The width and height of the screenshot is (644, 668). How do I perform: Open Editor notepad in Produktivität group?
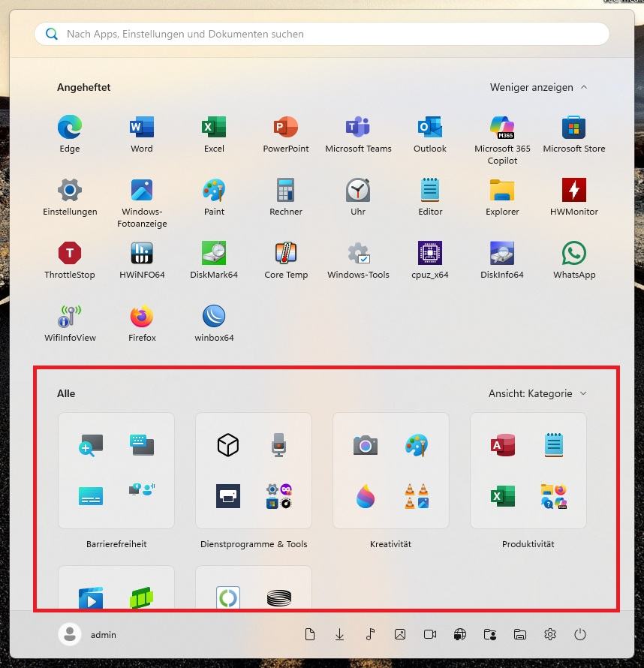pyautogui.click(x=554, y=445)
